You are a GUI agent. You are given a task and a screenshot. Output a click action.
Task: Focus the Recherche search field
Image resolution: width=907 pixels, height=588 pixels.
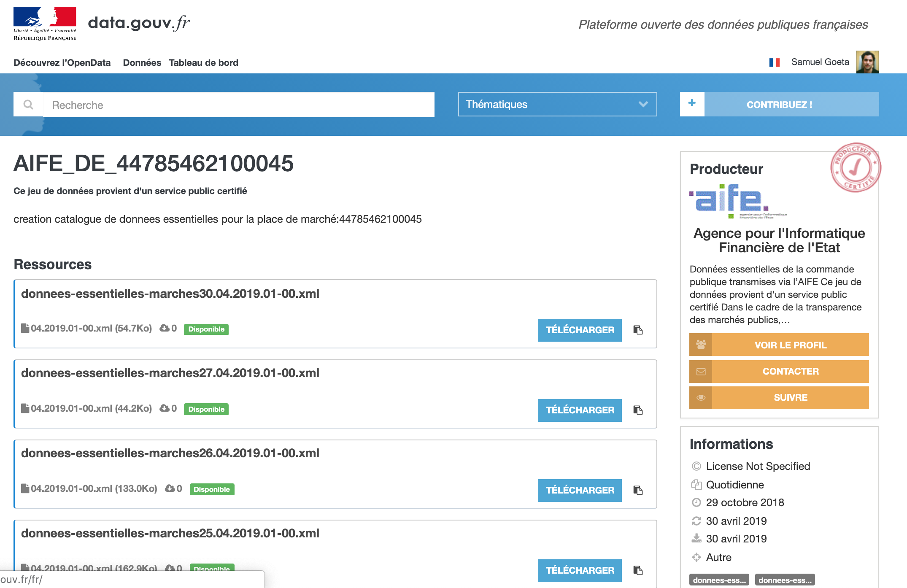pos(238,105)
